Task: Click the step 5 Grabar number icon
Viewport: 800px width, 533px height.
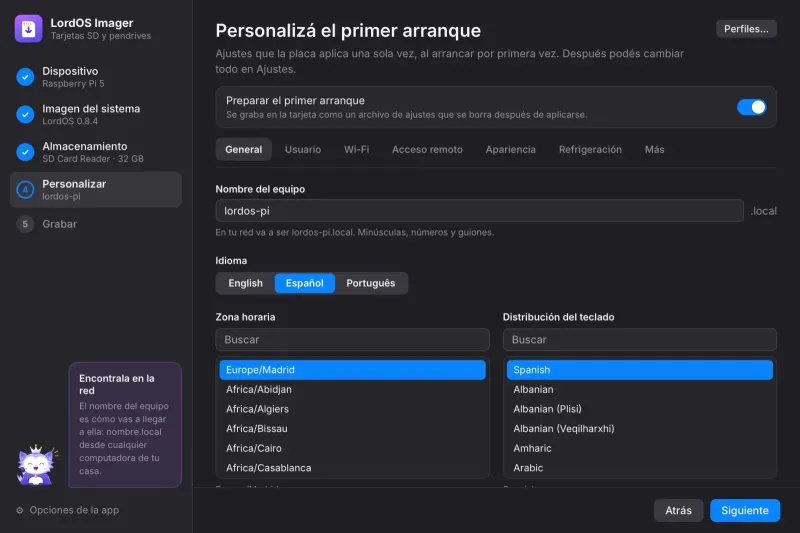Action: coord(25,224)
